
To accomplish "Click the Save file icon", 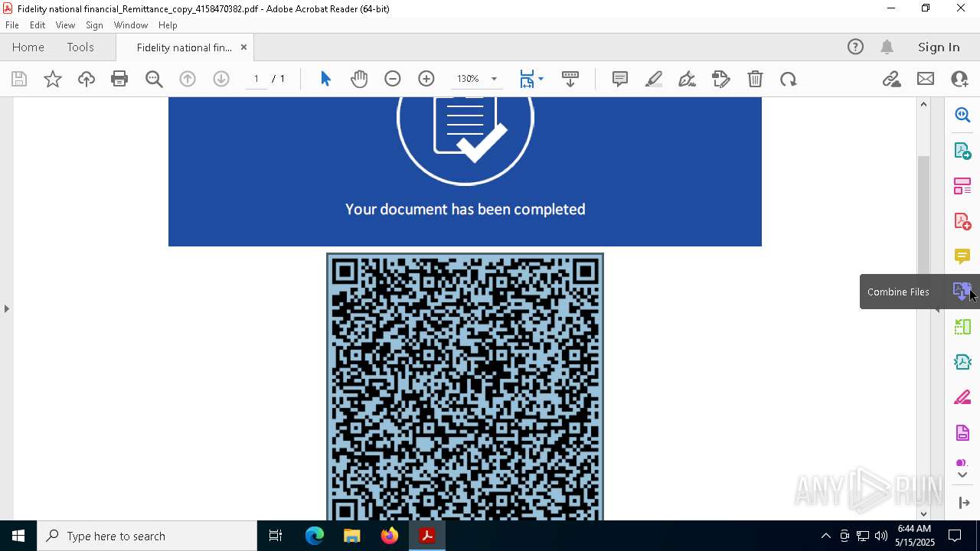I will tap(19, 79).
